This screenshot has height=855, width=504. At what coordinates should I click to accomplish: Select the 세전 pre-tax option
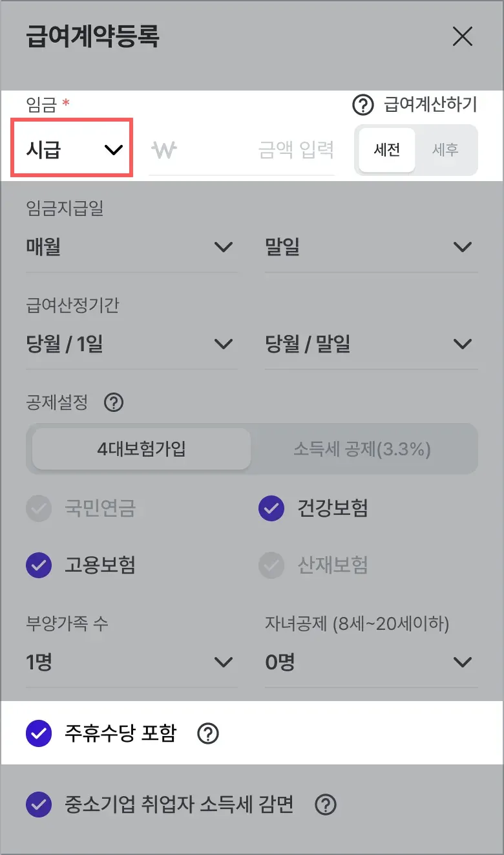387,150
